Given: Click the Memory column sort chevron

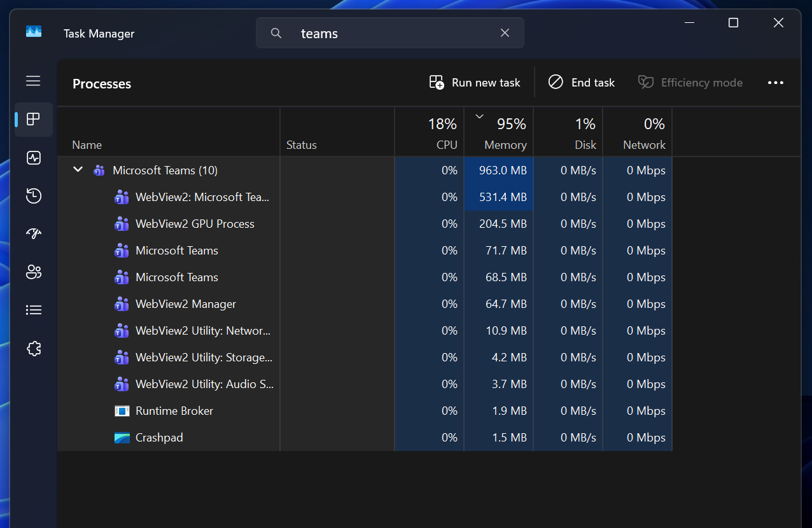Looking at the screenshot, I should [x=480, y=116].
